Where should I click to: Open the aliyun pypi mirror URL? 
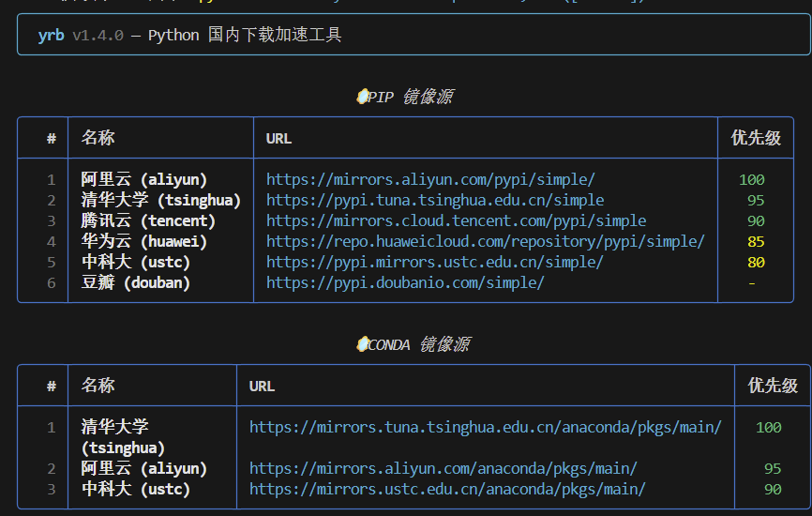pyautogui.click(x=430, y=180)
